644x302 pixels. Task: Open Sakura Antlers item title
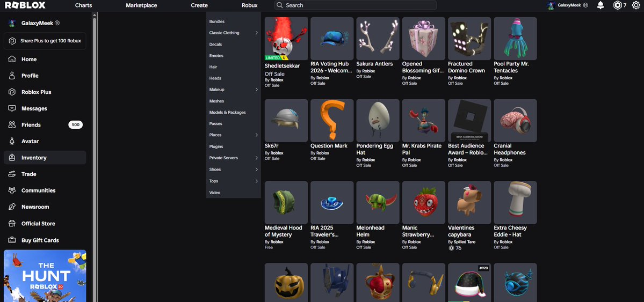pos(374,64)
